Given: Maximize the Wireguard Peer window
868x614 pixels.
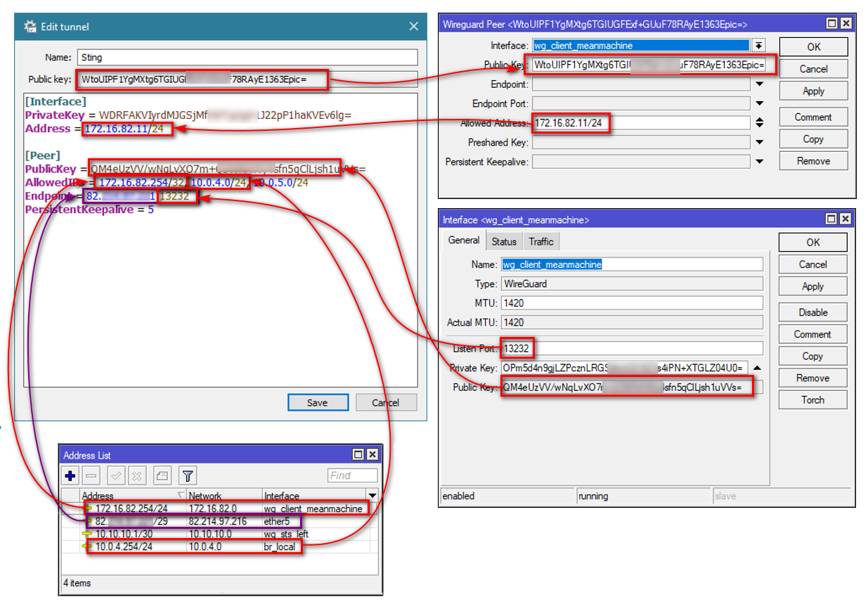Looking at the screenshot, I should tap(832, 24).
